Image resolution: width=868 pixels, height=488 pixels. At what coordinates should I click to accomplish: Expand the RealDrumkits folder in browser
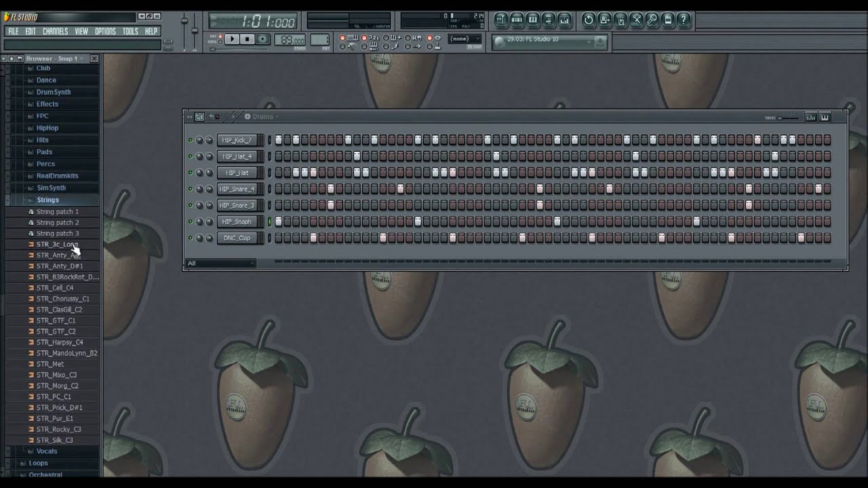pyautogui.click(x=57, y=176)
